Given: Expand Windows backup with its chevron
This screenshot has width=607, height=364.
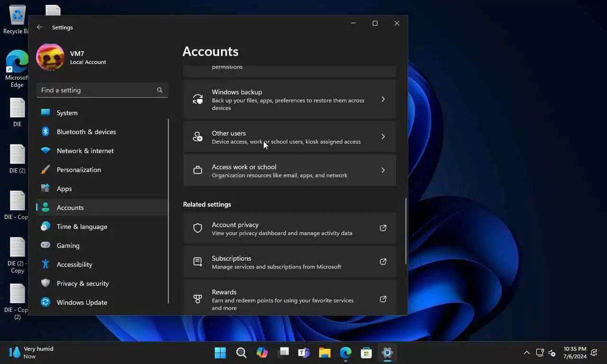Looking at the screenshot, I should tap(383, 99).
